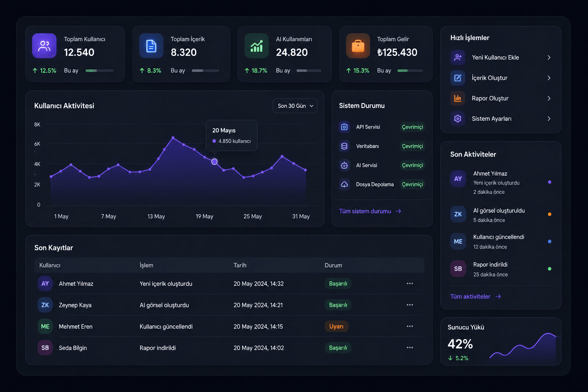This screenshot has width=588, height=392.
Task: Click the '42%' server load value
Action: 460,344
